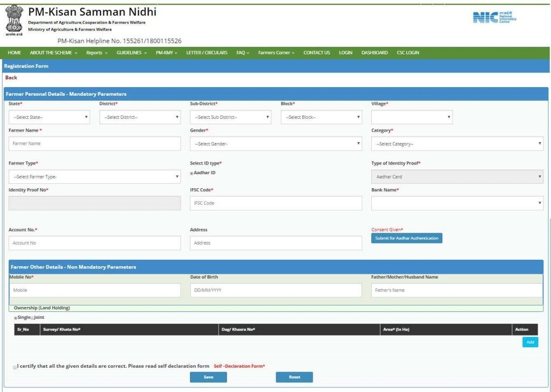This screenshot has width=551, height=392.
Task: Click the Consent Given label
Action: point(387,230)
